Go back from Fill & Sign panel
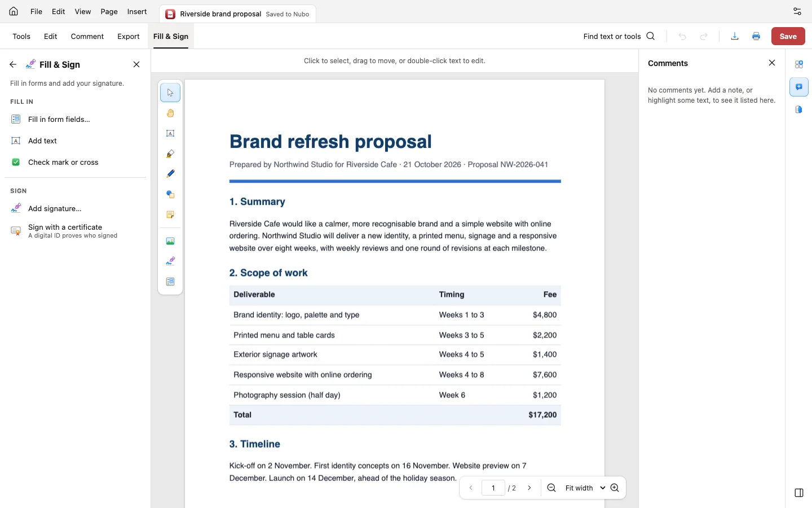The height and width of the screenshot is (508, 812). (13, 64)
